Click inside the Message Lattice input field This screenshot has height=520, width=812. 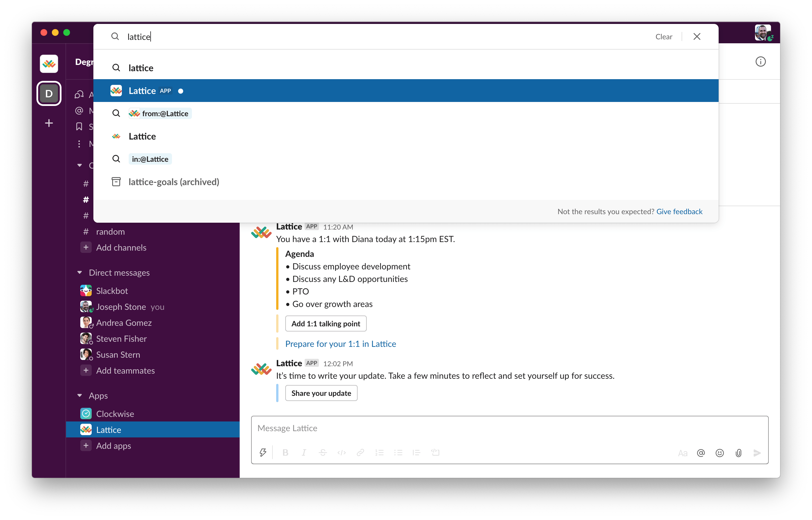click(x=473, y=428)
